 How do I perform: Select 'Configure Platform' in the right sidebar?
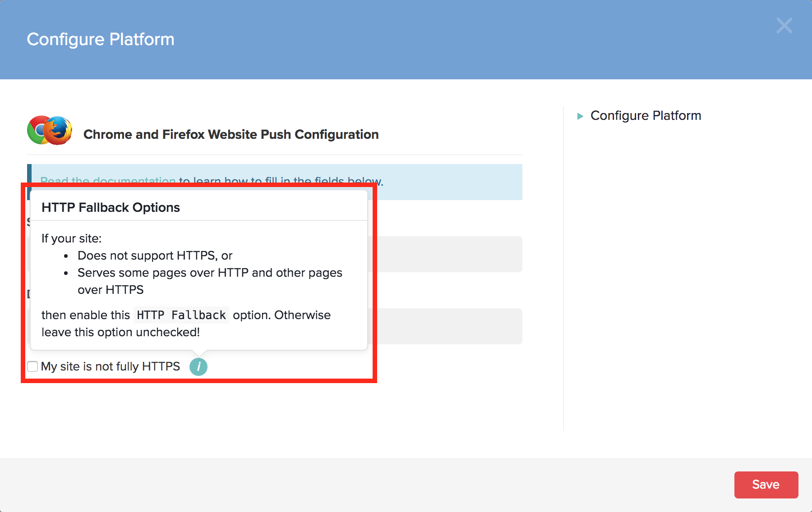[x=646, y=116]
